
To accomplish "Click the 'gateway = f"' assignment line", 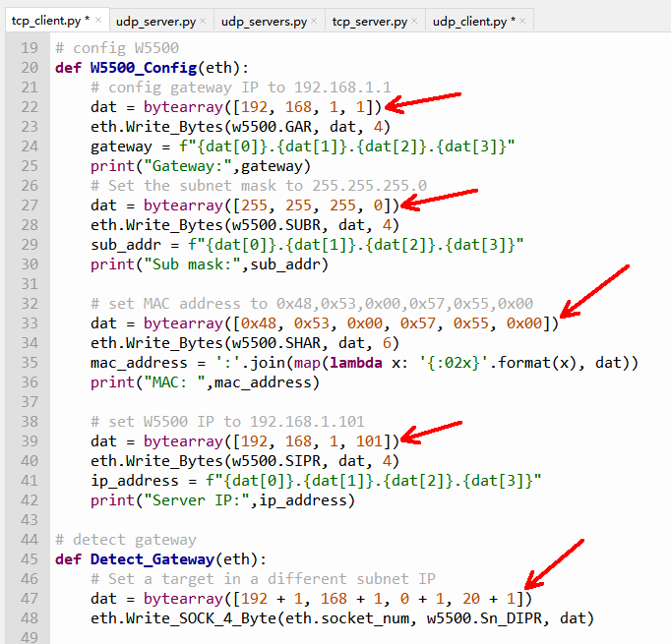I will coord(303,146).
